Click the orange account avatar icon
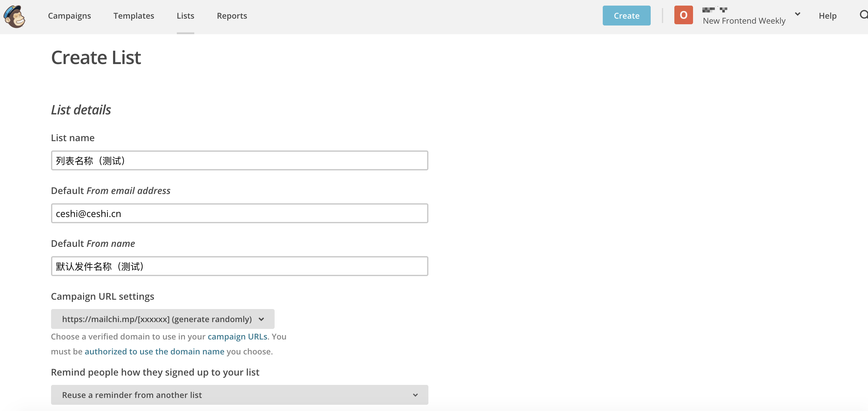868x411 pixels. [683, 15]
